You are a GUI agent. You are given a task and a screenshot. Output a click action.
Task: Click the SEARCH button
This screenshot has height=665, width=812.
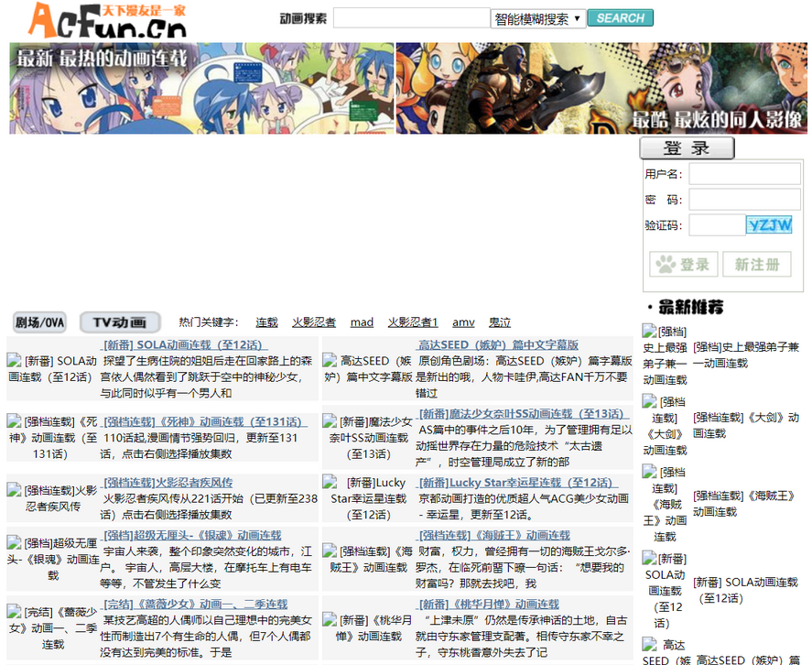[x=621, y=18]
